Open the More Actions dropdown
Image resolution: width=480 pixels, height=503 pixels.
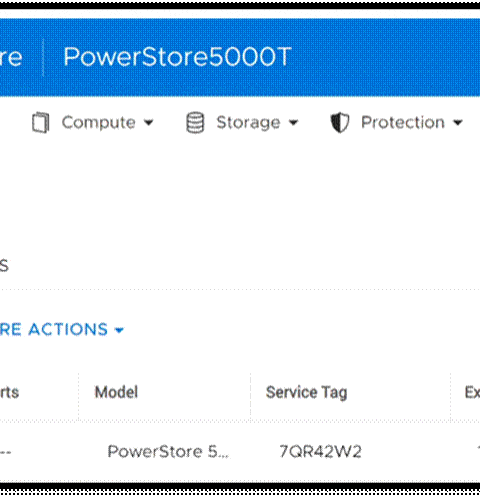tap(62, 330)
